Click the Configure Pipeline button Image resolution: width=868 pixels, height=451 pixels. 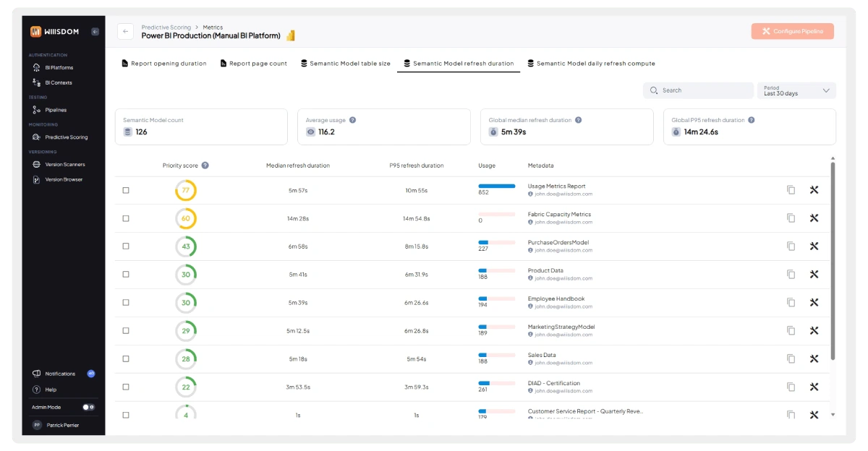tap(792, 31)
